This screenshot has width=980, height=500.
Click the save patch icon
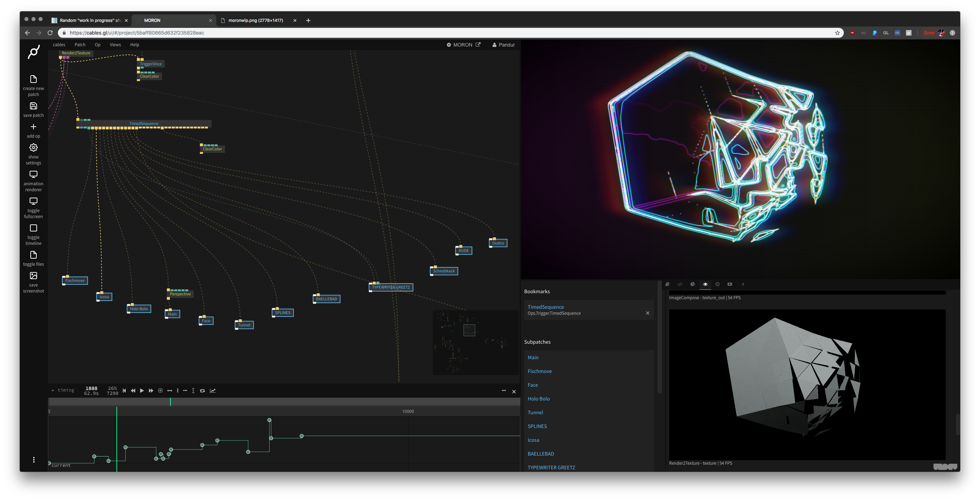(x=34, y=106)
